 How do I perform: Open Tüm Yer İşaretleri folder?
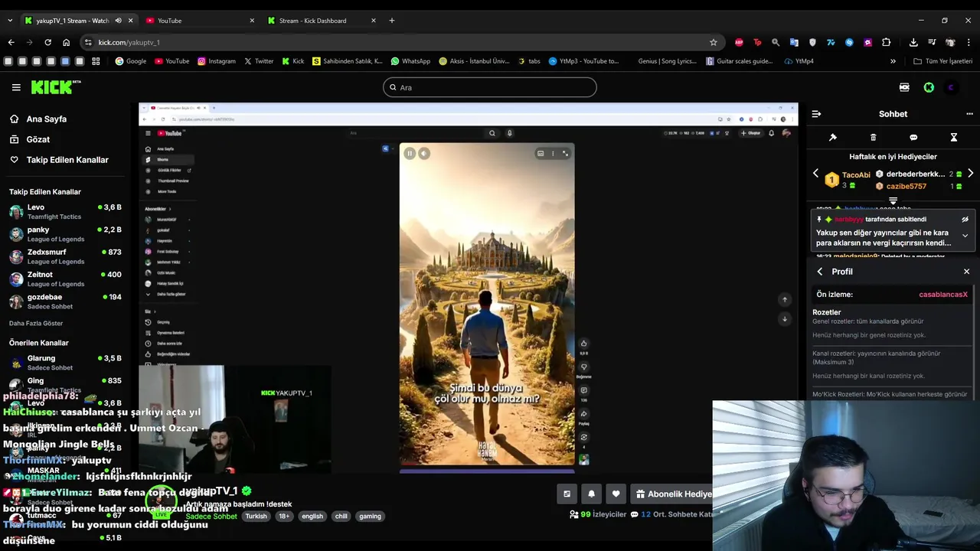943,61
